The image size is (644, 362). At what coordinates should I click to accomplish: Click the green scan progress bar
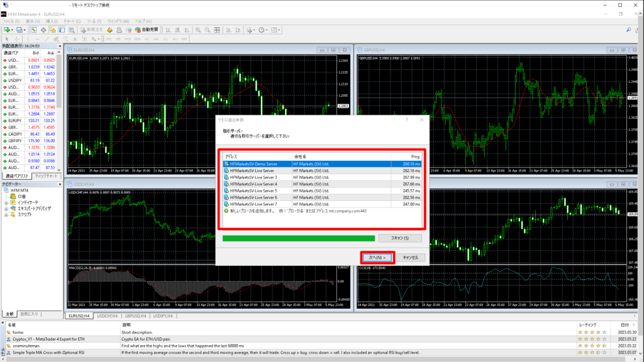point(299,238)
